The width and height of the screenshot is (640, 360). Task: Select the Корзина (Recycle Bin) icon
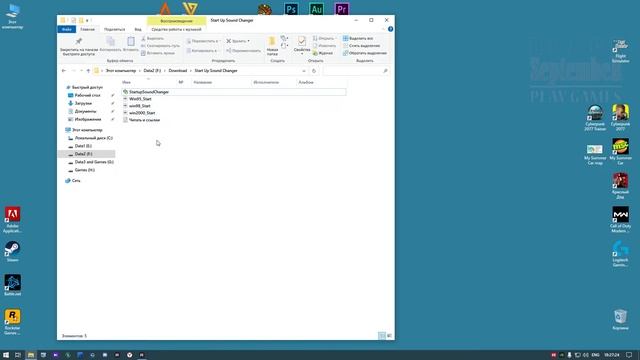click(620, 320)
